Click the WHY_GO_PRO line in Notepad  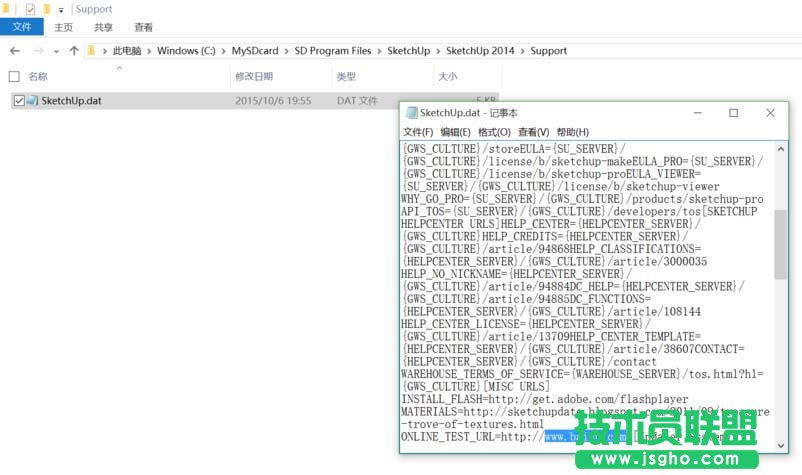[582, 199]
